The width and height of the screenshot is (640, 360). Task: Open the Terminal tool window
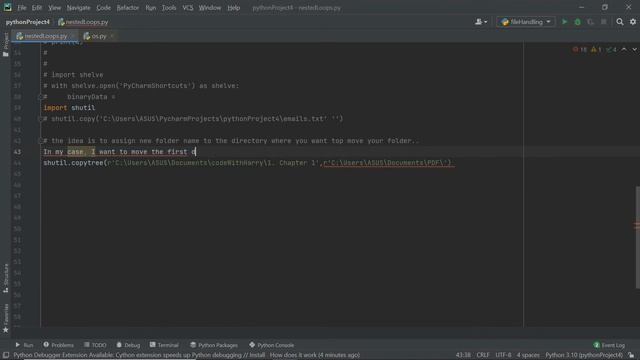point(164,345)
